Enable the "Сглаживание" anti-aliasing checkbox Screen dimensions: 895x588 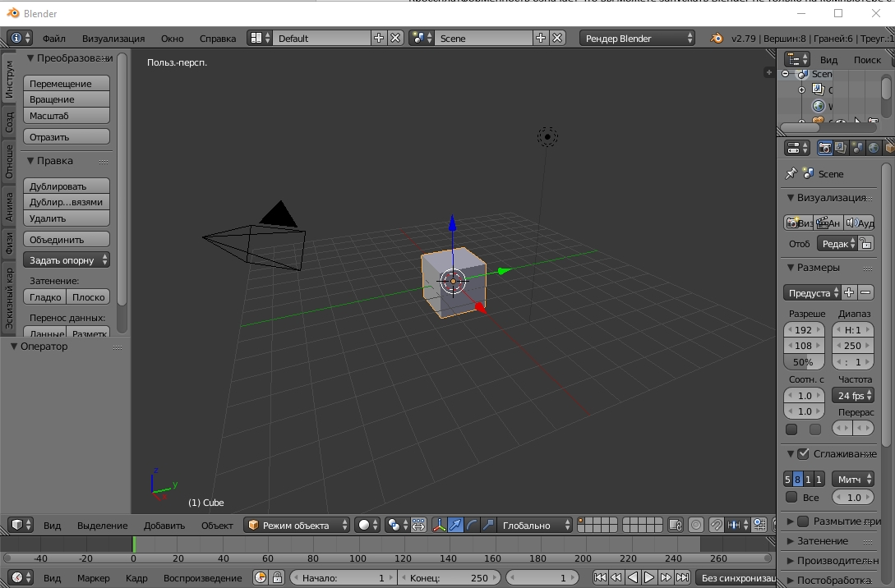pyautogui.click(x=804, y=454)
